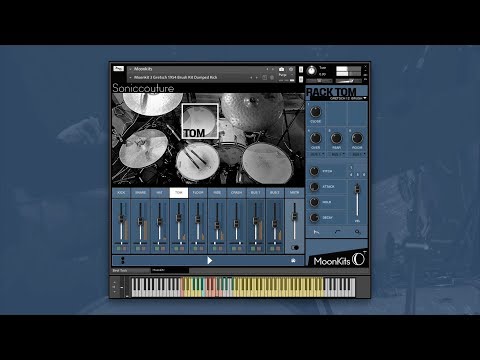Click the pan slider under TOM fader
Screen dimensions: 480x360
[179, 244]
